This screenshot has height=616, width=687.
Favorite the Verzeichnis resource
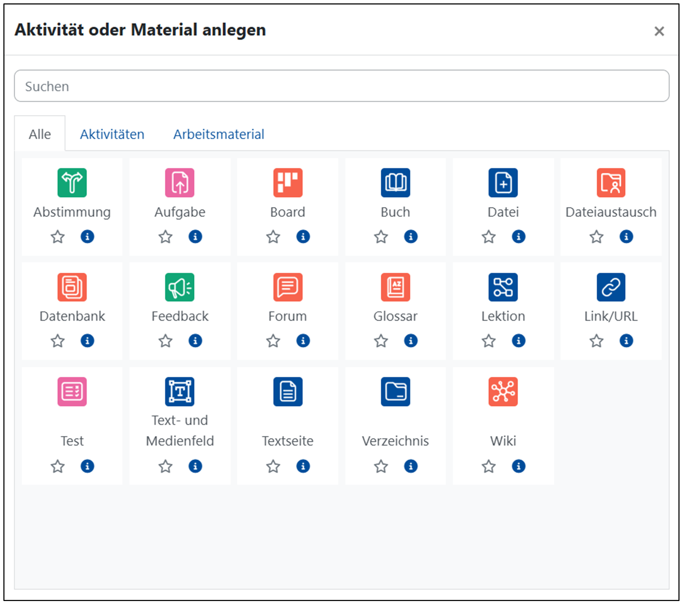[381, 466]
